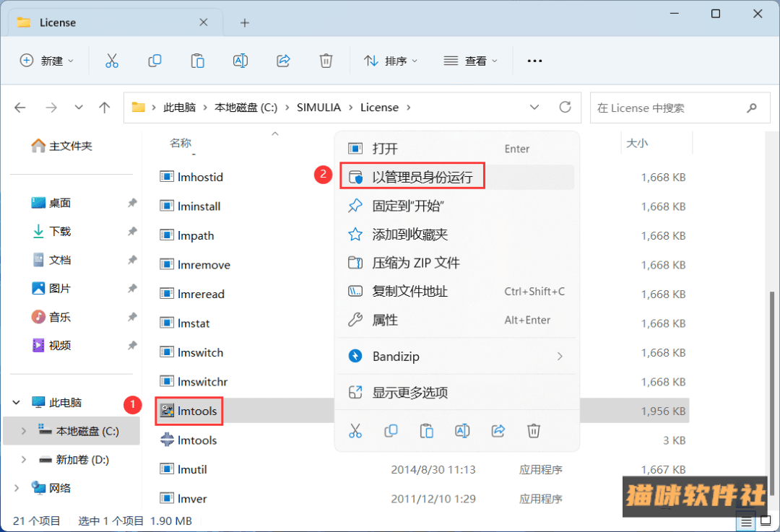
Task: Choose 以管理员身份运行 in context menu
Action: 456,177
